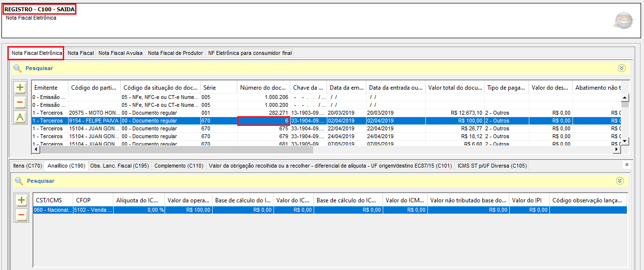Click the upper grid scroll down arrow
The width and height of the screenshot is (644, 270).
pos(625,141)
